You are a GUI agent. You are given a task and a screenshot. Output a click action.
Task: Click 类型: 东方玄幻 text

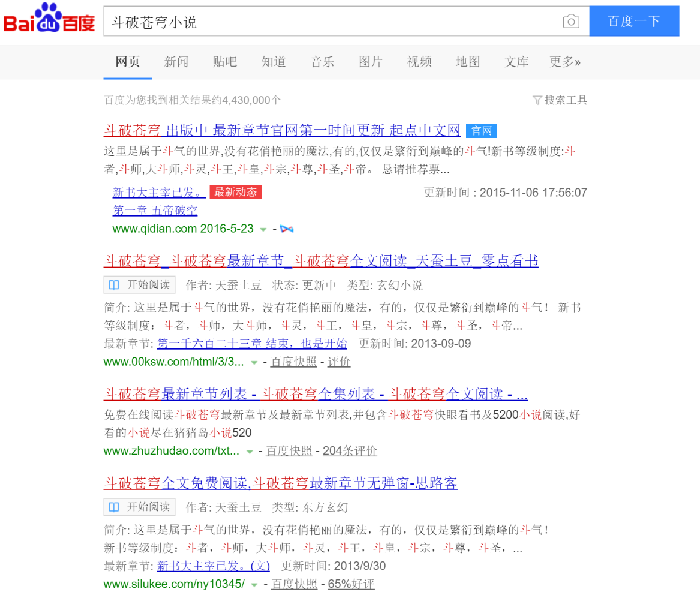click(310, 507)
